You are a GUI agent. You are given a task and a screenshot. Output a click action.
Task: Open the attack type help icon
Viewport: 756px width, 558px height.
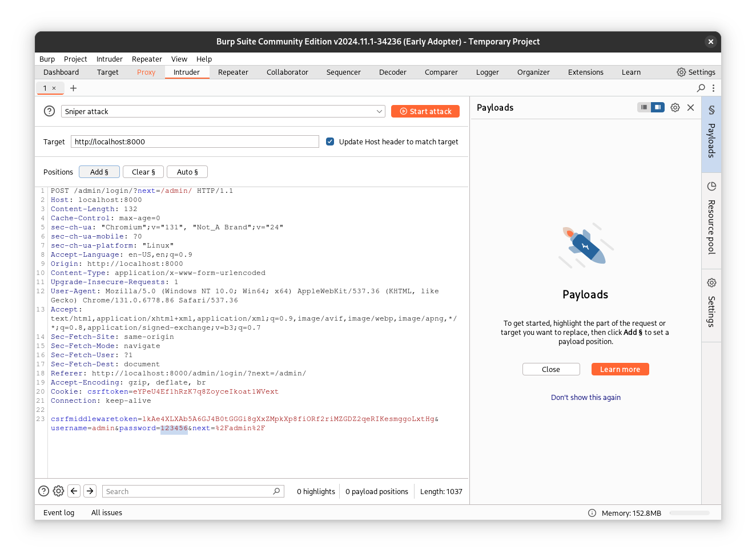click(50, 111)
